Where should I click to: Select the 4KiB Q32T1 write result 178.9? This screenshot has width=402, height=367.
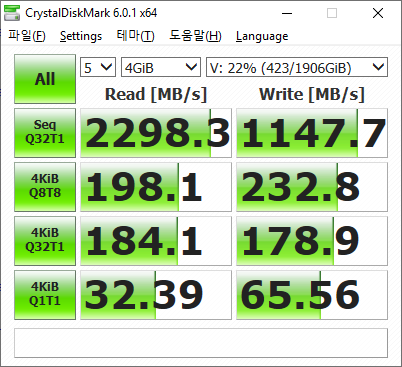[x=312, y=241]
